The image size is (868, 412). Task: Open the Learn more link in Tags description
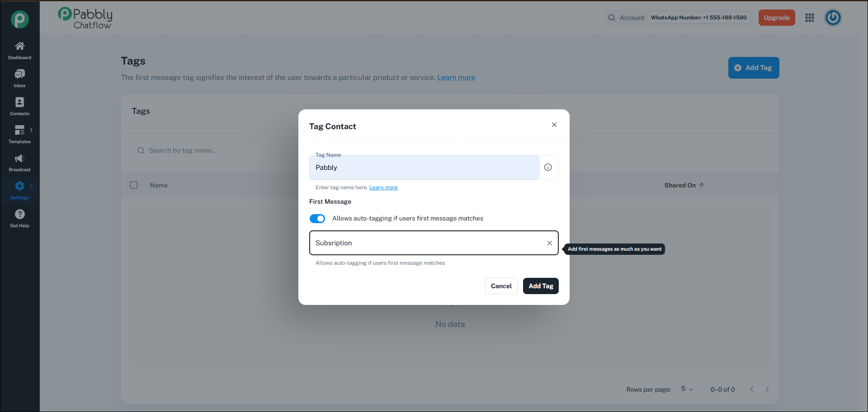point(456,78)
